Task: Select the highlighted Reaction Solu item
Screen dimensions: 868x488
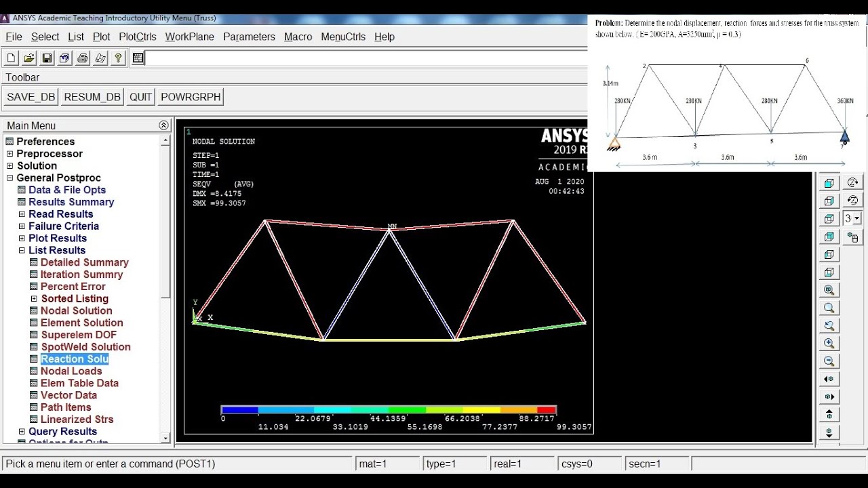Action: [75, 359]
